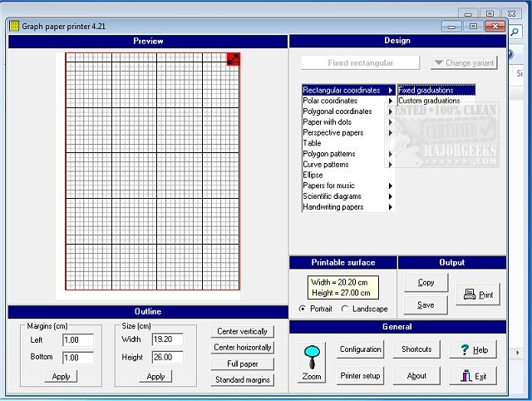The height and width of the screenshot is (401, 532).
Task: Click the Copy output button
Action: coord(426,282)
